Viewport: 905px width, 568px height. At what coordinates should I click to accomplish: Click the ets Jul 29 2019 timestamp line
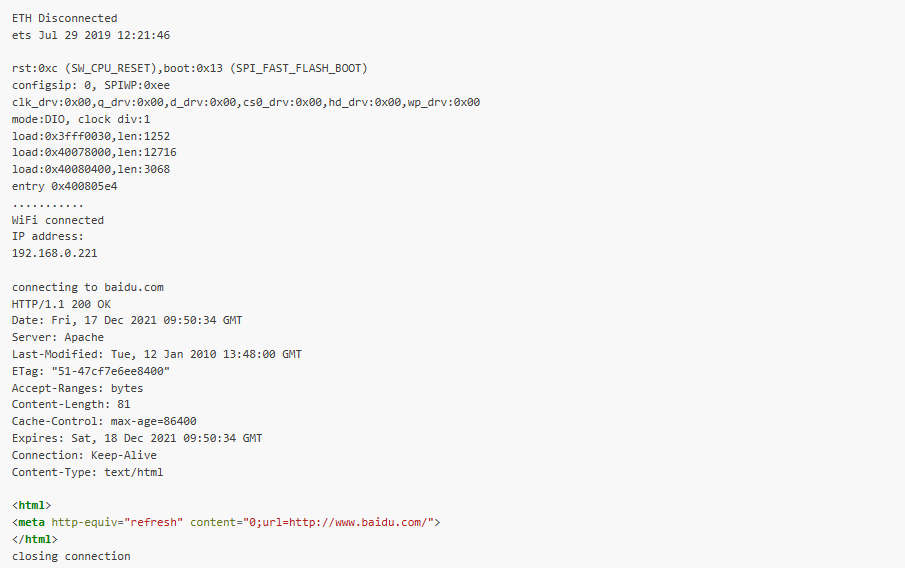(91, 35)
